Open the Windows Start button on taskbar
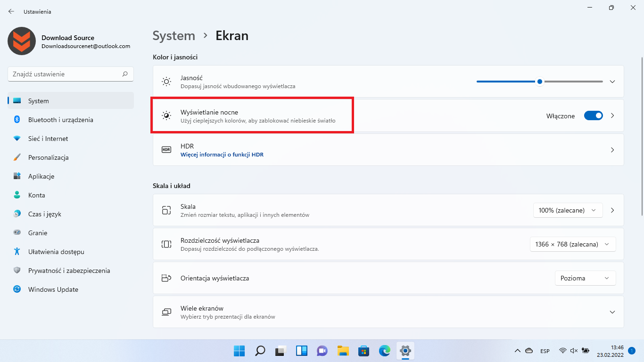 (239, 351)
